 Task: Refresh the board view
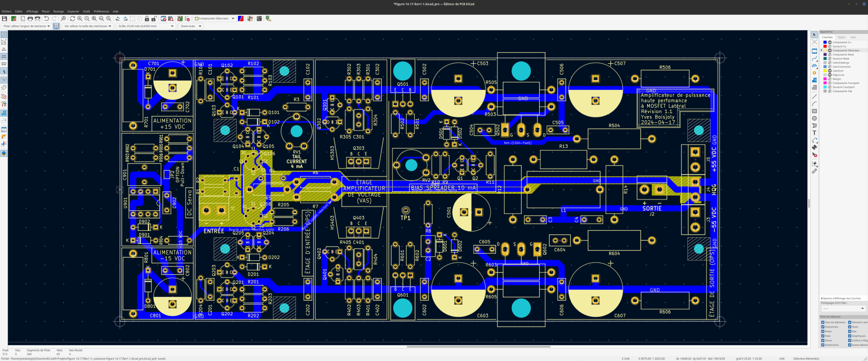tap(72, 19)
